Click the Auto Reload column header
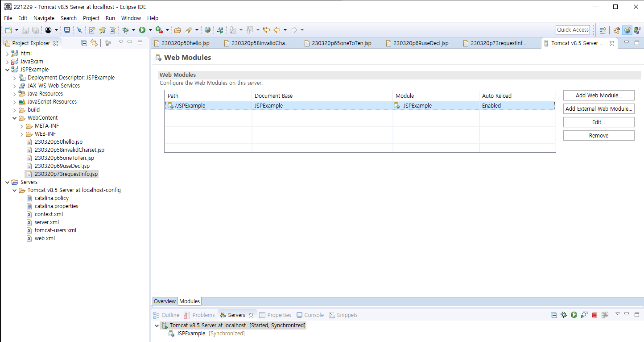This screenshot has height=342, width=644. coord(517,96)
